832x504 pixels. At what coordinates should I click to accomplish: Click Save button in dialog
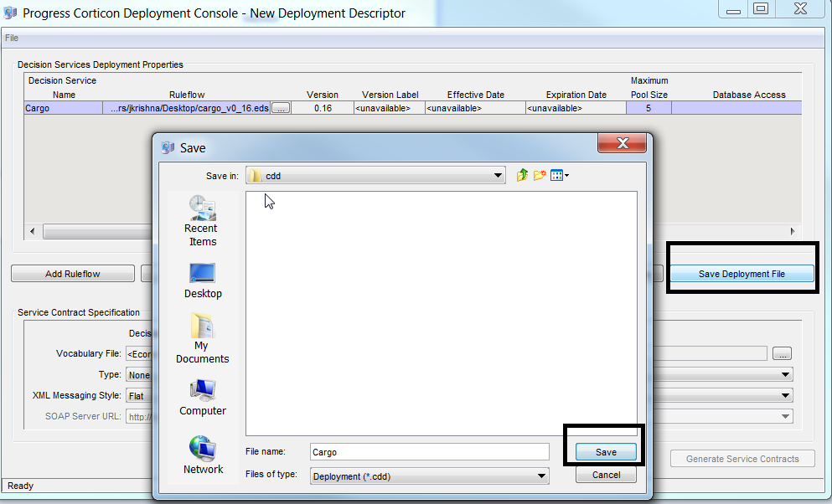[606, 451]
